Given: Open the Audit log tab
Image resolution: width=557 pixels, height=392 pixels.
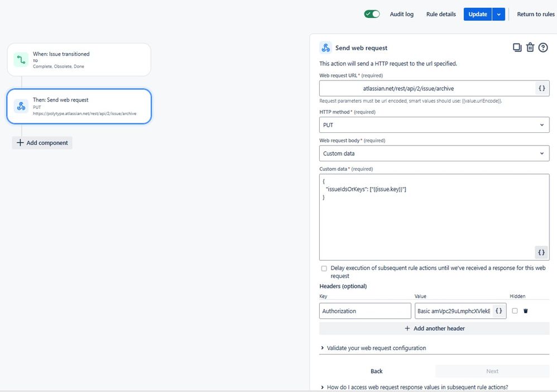Looking at the screenshot, I should 401,14.
